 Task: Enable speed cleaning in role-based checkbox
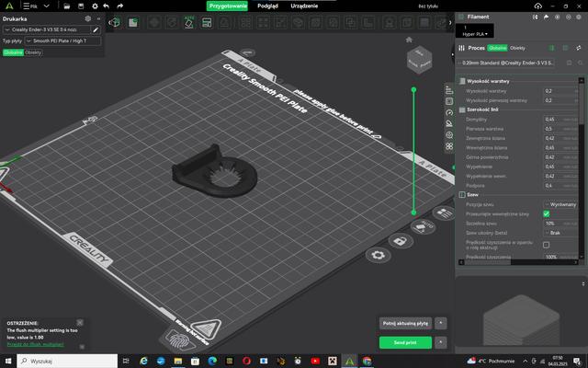[547, 245]
